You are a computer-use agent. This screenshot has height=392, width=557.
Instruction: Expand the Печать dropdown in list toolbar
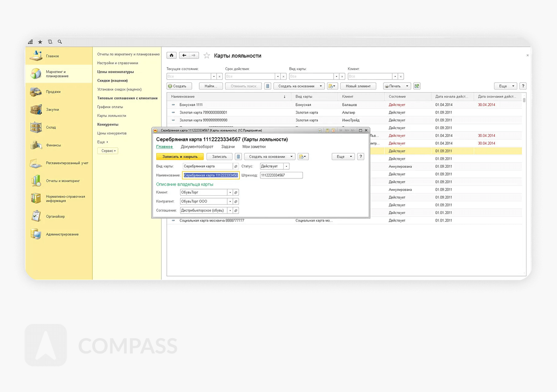point(407,86)
